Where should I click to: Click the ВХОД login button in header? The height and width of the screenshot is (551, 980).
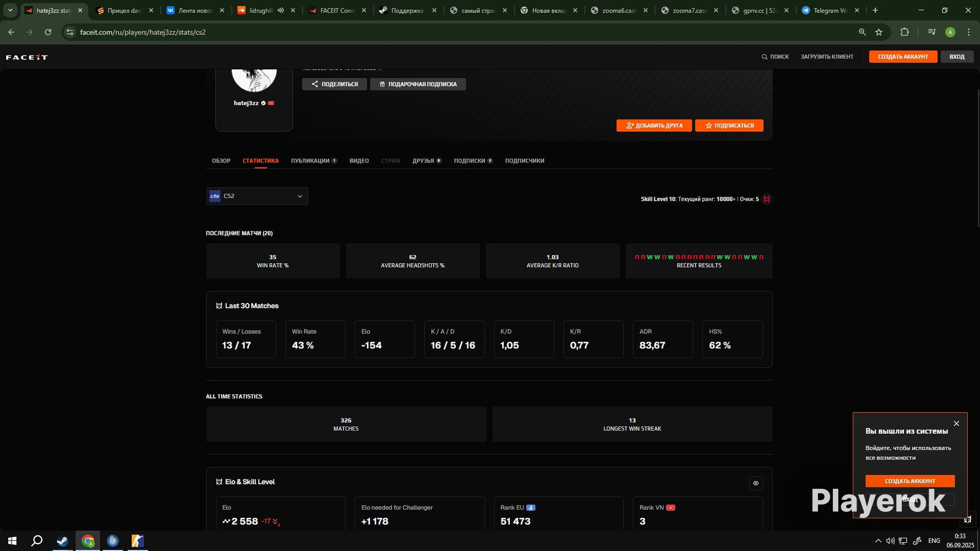click(957, 57)
